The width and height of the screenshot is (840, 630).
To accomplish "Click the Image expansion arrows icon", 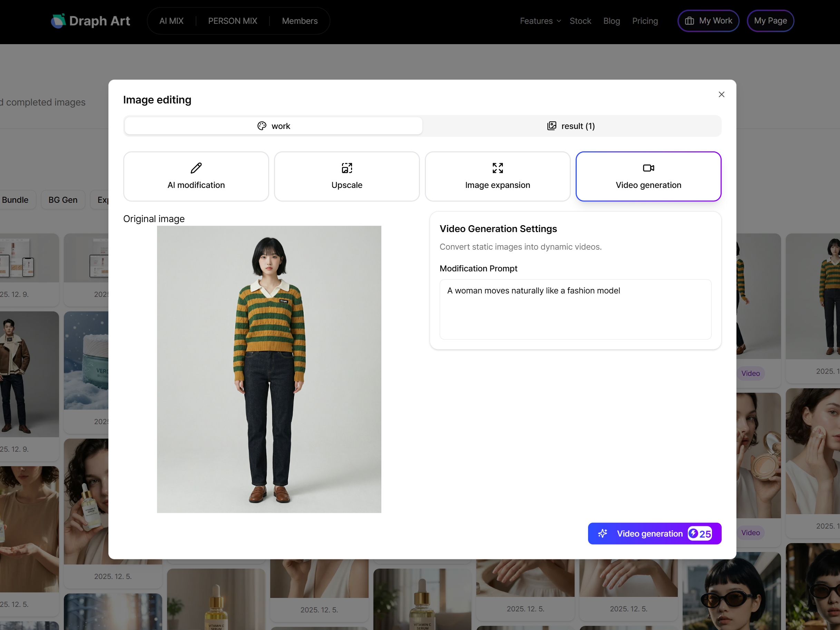I will pos(497,168).
